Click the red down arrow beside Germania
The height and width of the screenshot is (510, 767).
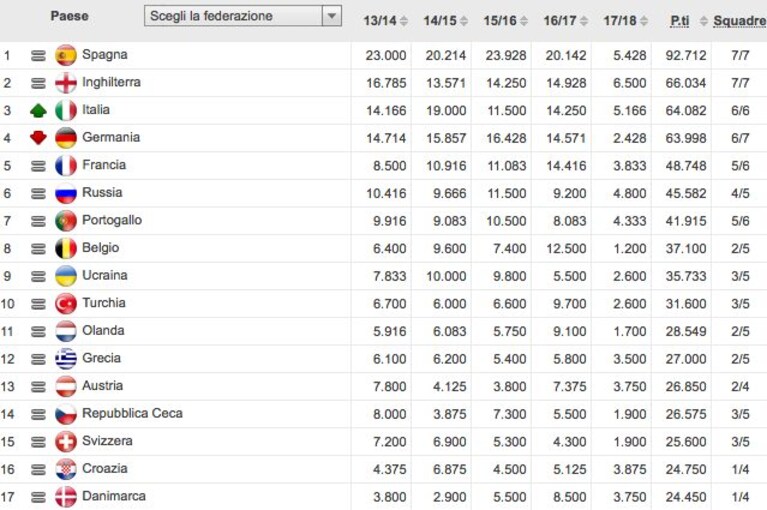click(x=38, y=138)
